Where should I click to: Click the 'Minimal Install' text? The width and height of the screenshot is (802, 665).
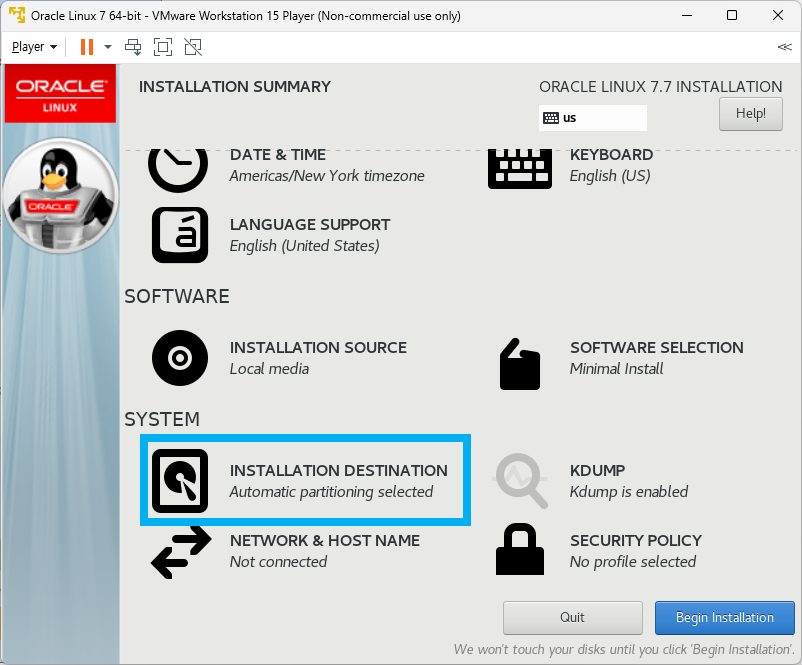pyautogui.click(x=616, y=369)
